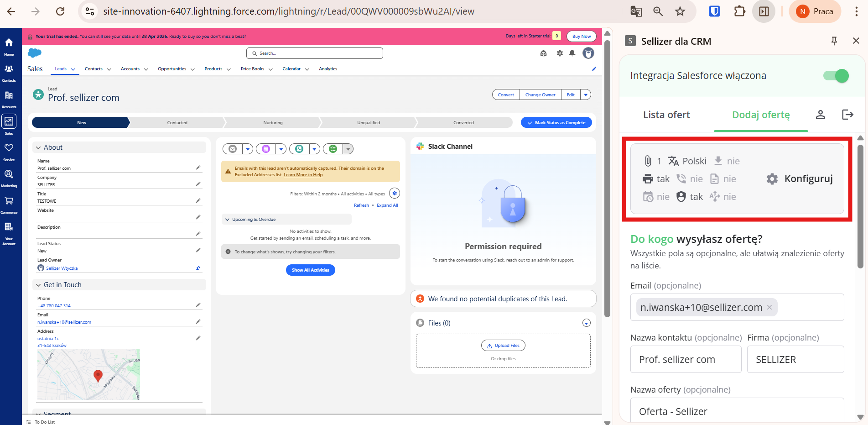Pin the Sellizer side panel
This screenshot has width=868, height=425.
coord(834,41)
